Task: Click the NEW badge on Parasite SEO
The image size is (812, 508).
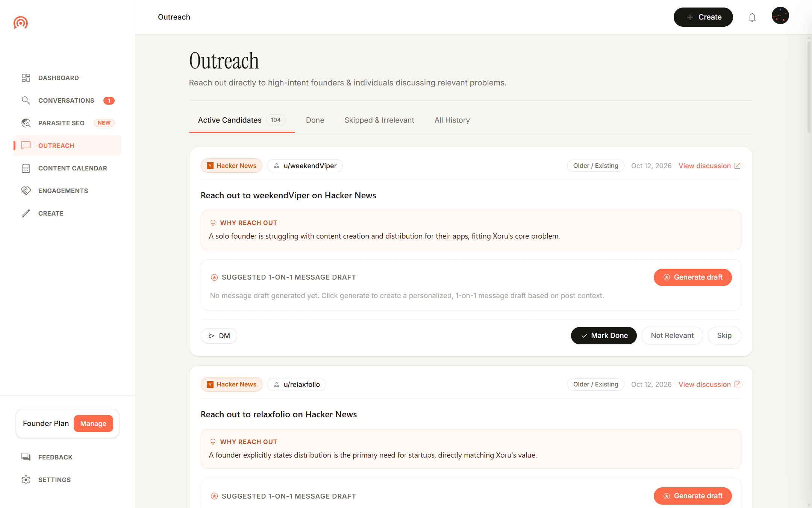Action: click(104, 123)
